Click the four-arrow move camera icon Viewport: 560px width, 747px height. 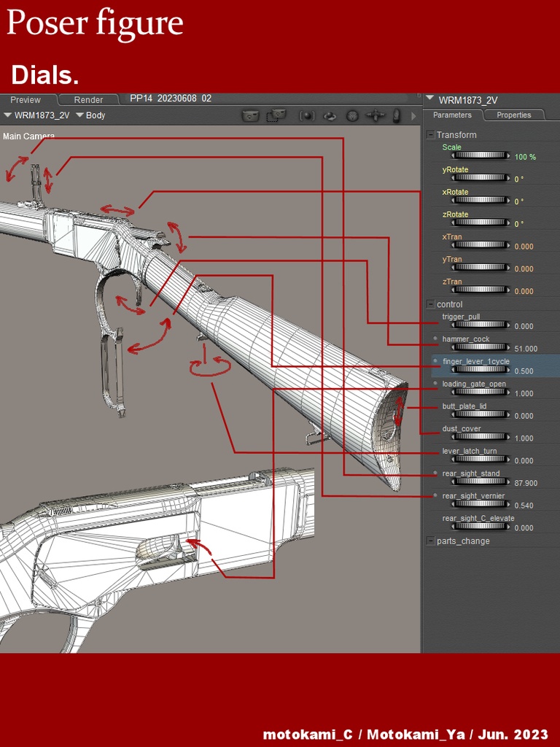(376, 115)
